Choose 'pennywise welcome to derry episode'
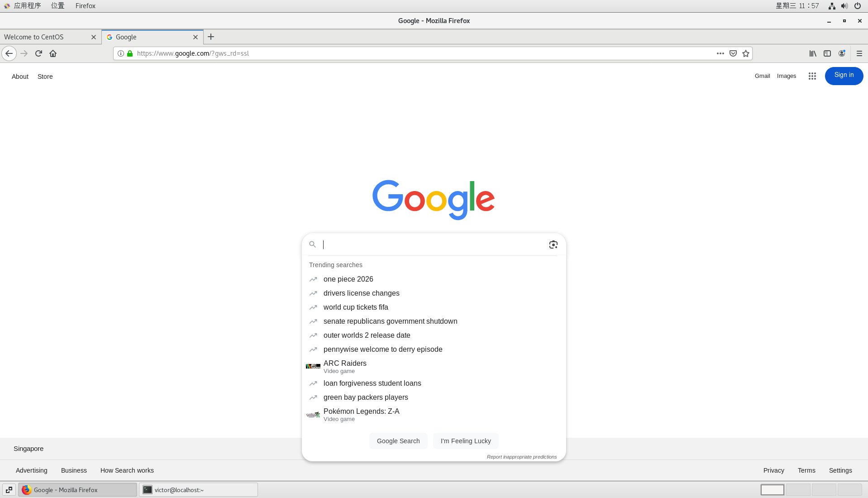Viewport: 868px width, 498px height. 434,349
